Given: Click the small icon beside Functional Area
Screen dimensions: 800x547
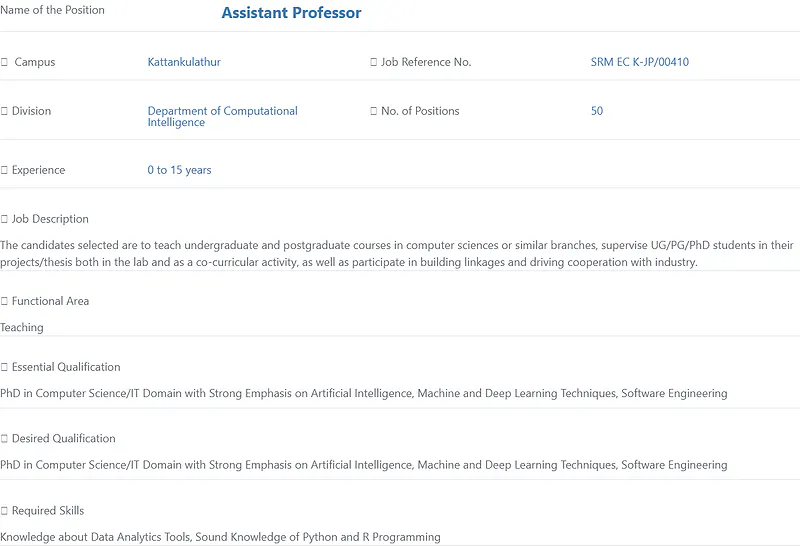Looking at the screenshot, I should pos(4,301).
